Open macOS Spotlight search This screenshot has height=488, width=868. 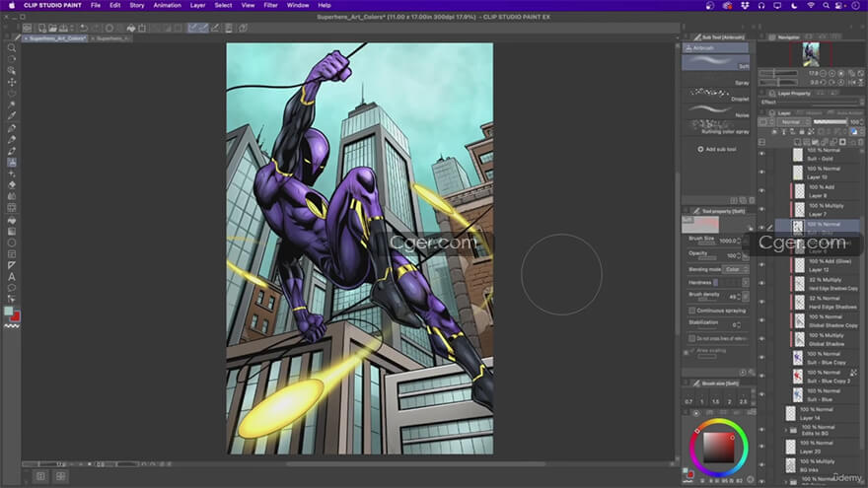click(826, 6)
